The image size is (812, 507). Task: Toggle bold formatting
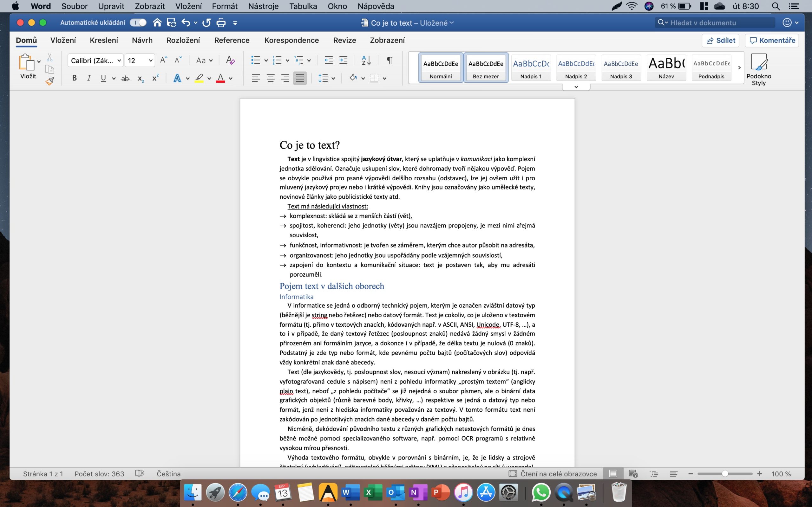tap(74, 78)
